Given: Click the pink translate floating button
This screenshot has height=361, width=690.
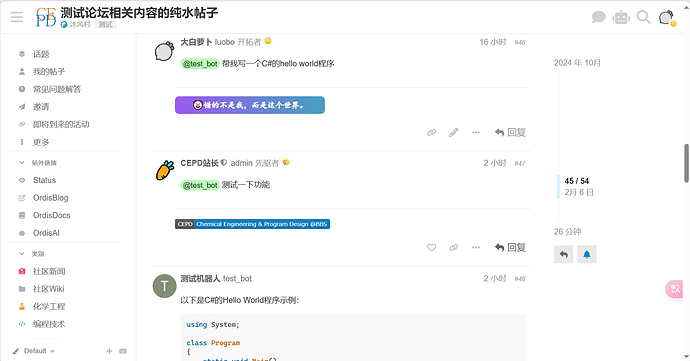Looking at the screenshot, I should click(x=675, y=289).
